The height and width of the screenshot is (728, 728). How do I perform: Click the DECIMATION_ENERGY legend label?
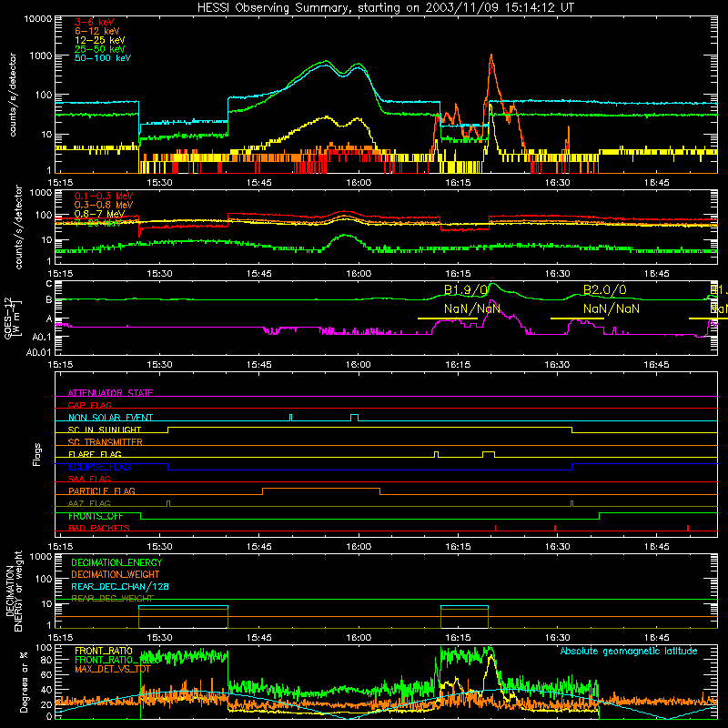coord(116,562)
